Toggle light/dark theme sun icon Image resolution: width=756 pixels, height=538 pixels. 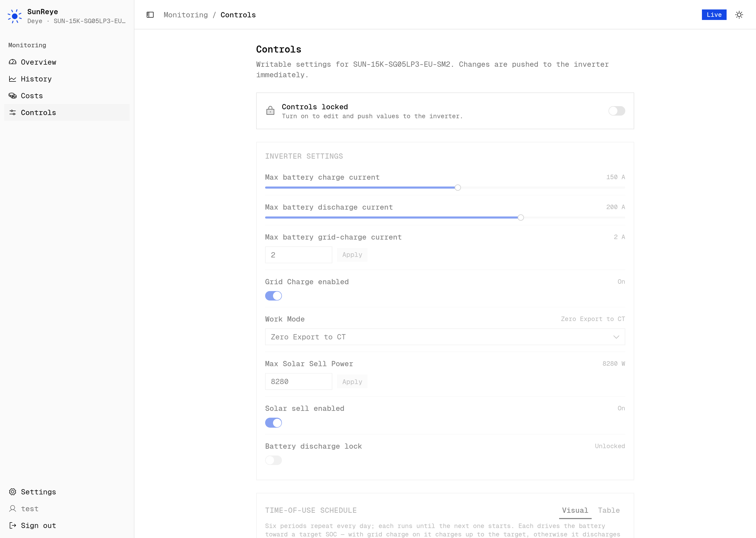click(x=739, y=15)
